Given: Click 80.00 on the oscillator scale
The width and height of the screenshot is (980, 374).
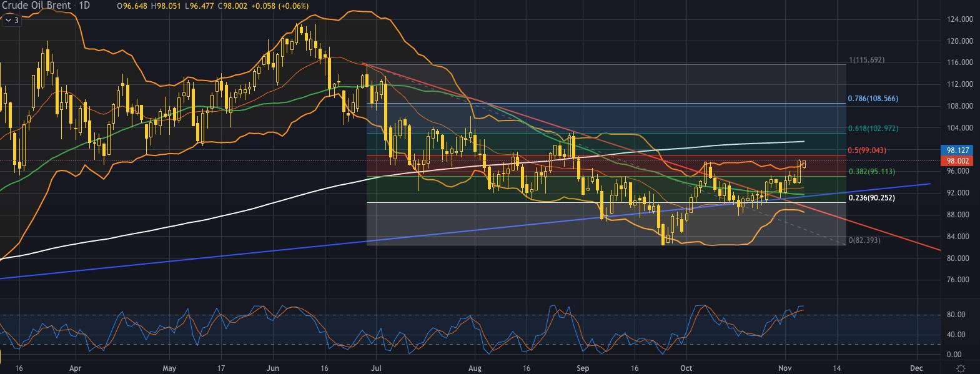Looking at the screenshot, I should click(x=956, y=315).
